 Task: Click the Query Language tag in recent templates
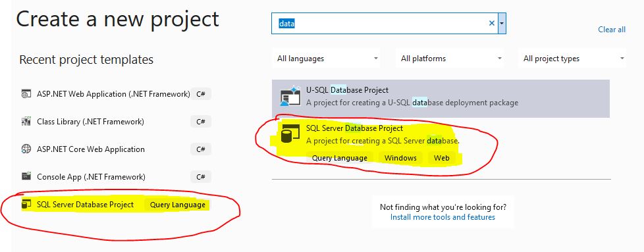pyautogui.click(x=177, y=205)
